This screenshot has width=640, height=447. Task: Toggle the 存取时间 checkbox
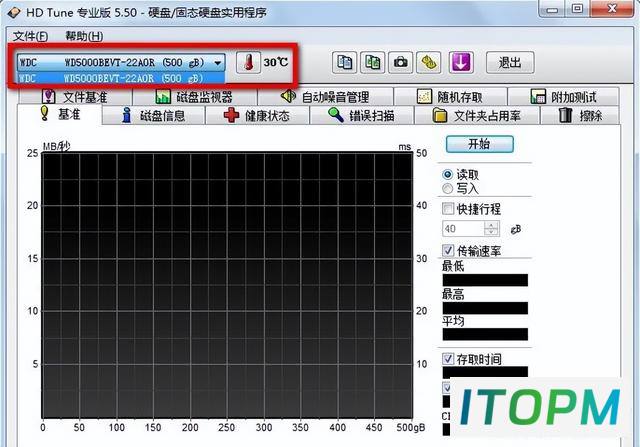pyautogui.click(x=448, y=359)
